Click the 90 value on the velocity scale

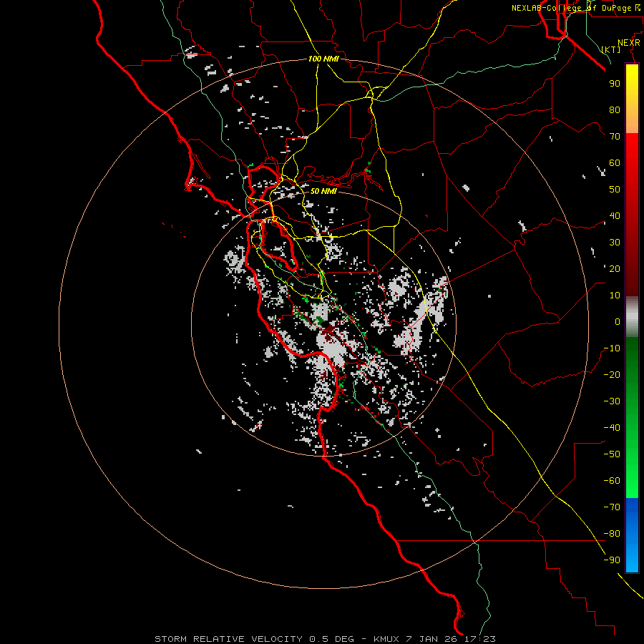pyautogui.click(x=615, y=84)
